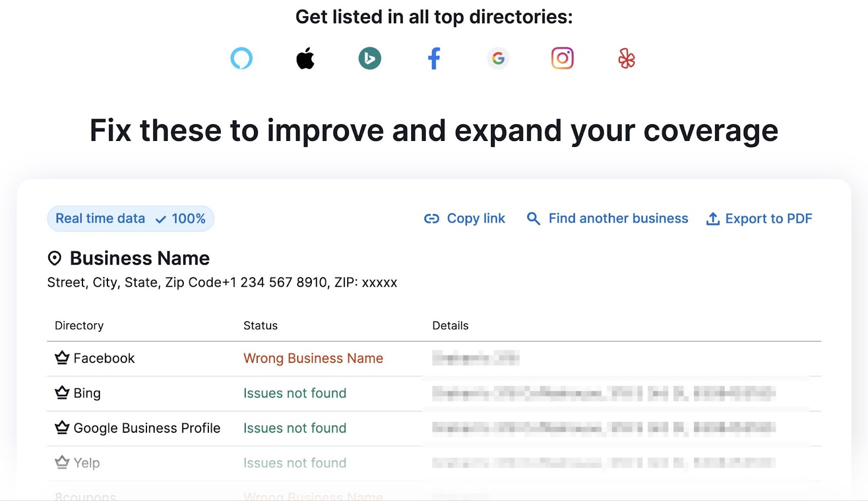Click the Amazon Alexa directory icon
Viewport: 868px width, 501px height.
click(242, 58)
